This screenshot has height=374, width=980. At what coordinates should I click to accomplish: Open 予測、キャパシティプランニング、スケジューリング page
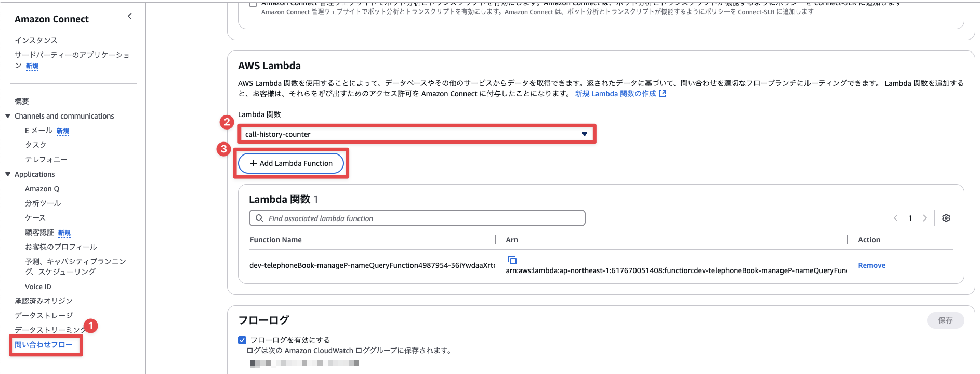(x=75, y=266)
